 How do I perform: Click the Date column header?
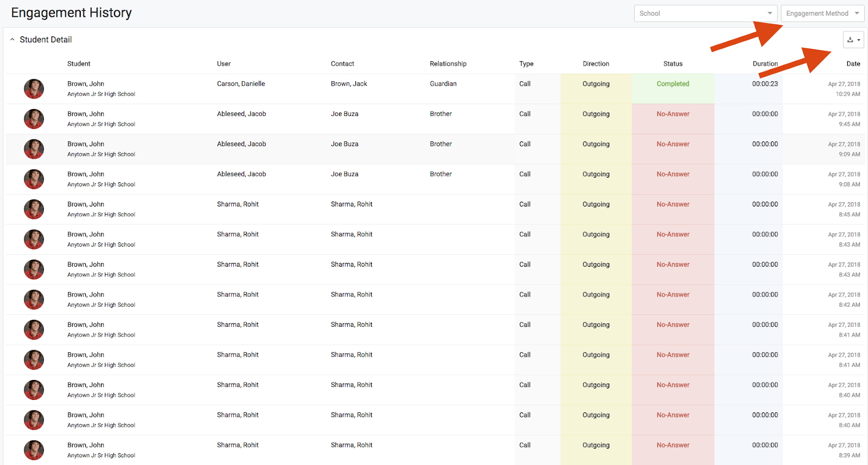pyautogui.click(x=853, y=63)
